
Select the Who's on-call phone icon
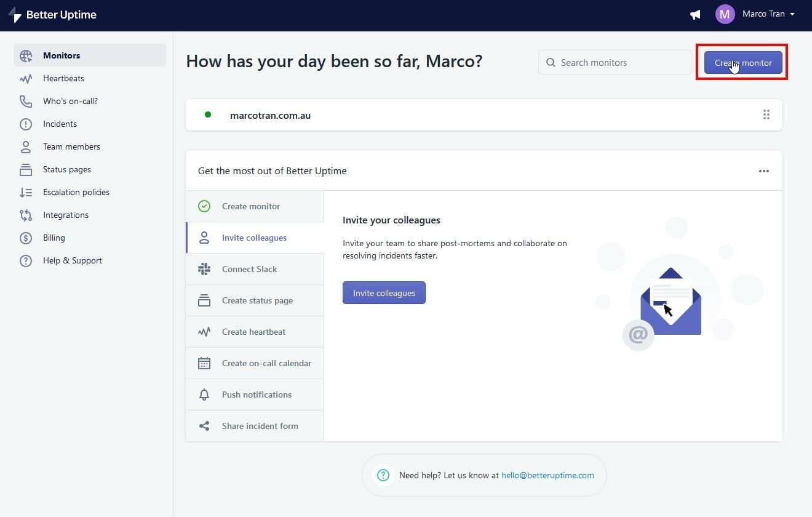[x=25, y=101]
